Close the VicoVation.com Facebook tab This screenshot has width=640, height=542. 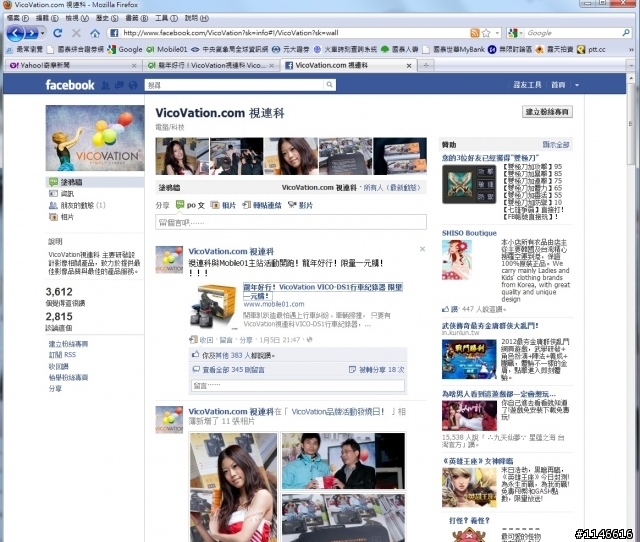tap(409, 65)
